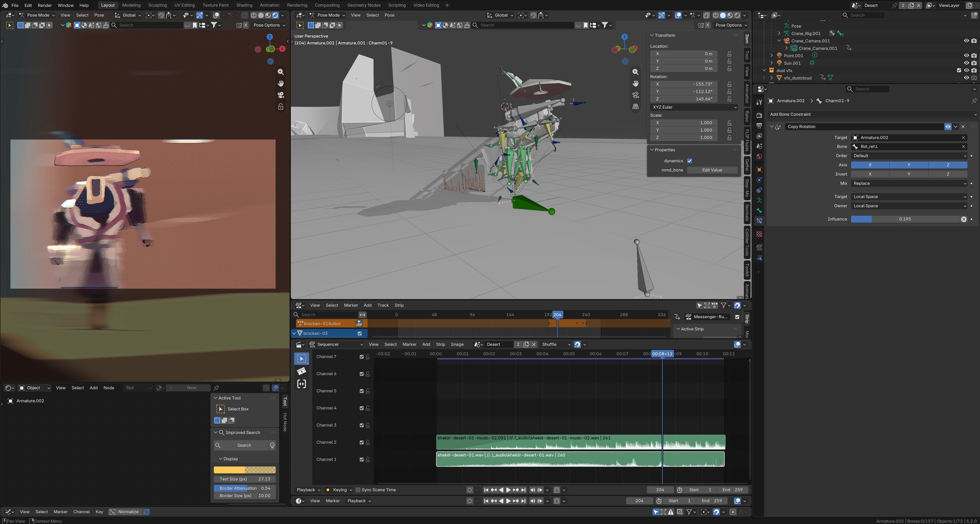Image resolution: width=980 pixels, height=524 pixels.
Task: Open the Mix Replace dropdown
Action: (x=909, y=183)
